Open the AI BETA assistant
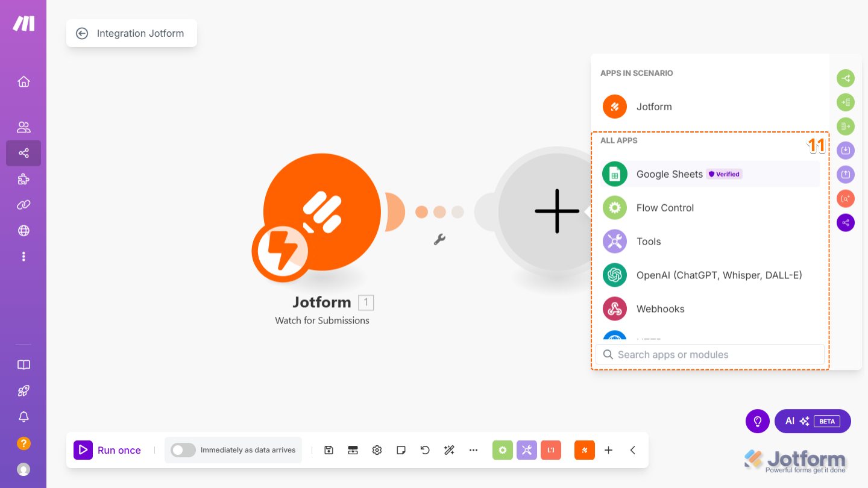Image resolution: width=868 pixels, height=488 pixels. (813, 421)
